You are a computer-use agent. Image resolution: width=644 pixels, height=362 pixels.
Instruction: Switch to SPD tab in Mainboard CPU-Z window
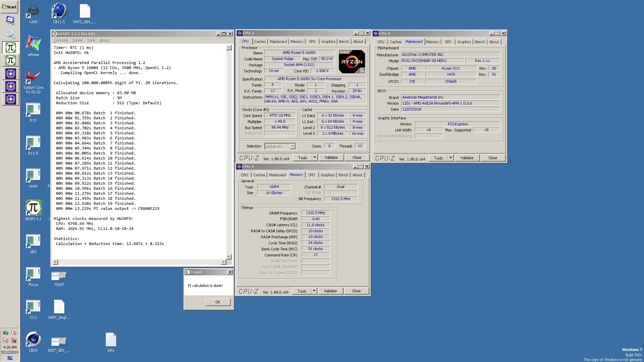448,42
